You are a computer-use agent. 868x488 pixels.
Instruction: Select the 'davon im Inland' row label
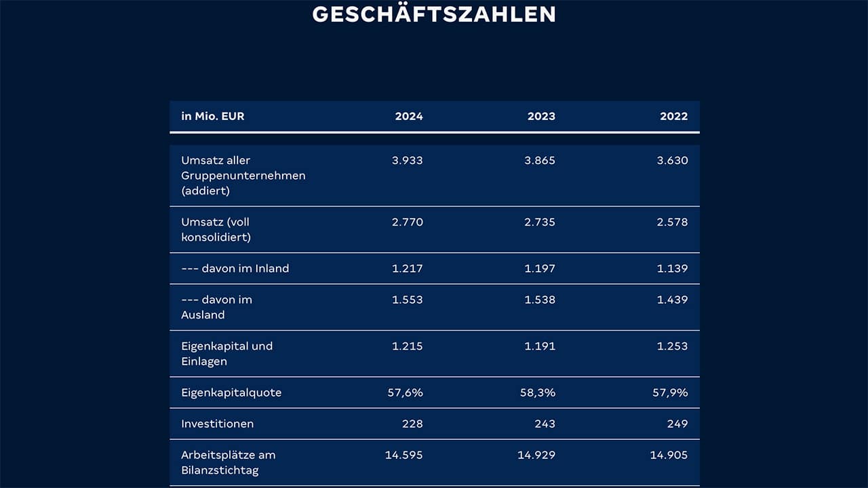pos(235,268)
